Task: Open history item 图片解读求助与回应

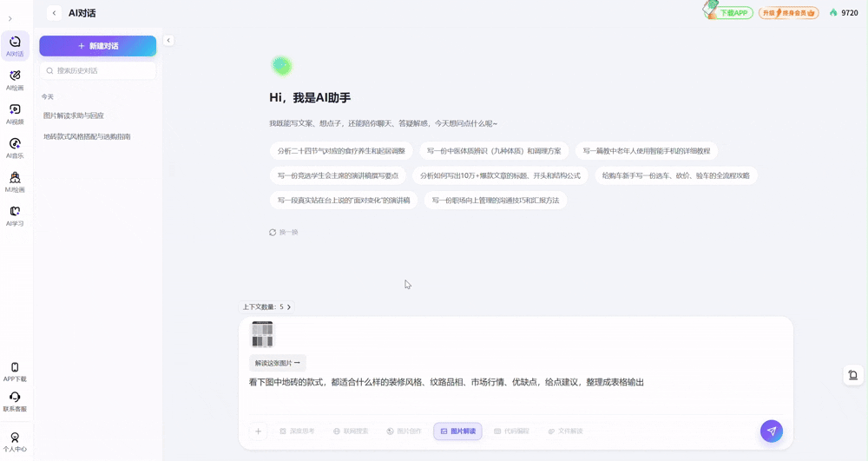Action: [x=74, y=115]
